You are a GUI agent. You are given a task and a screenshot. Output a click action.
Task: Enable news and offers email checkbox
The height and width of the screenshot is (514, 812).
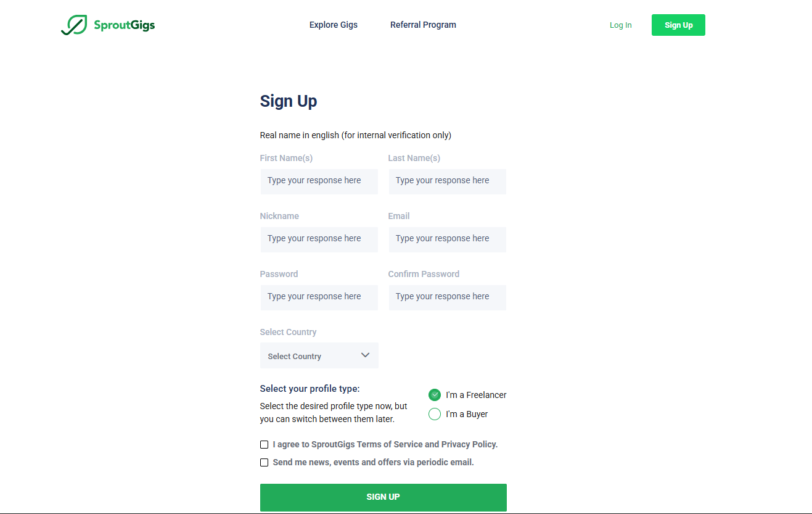[x=265, y=462]
